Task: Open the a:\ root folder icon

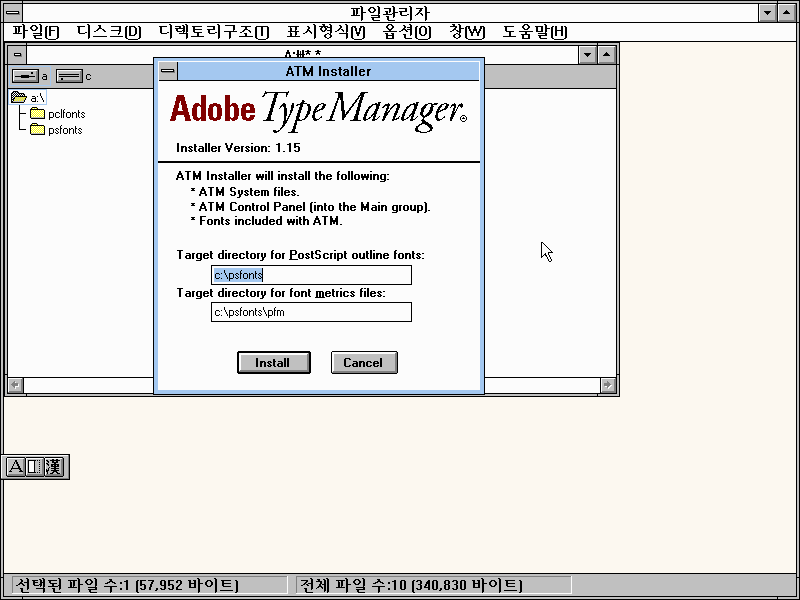Action: click(19, 97)
